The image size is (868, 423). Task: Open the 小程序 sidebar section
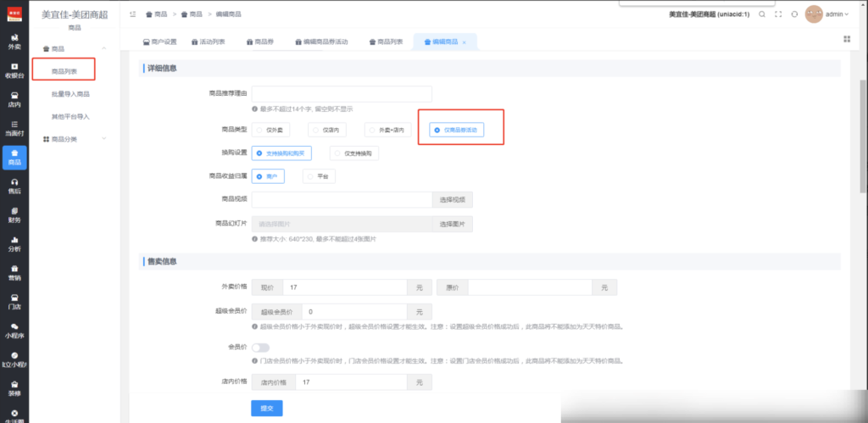pyautogui.click(x=14, y=331)
